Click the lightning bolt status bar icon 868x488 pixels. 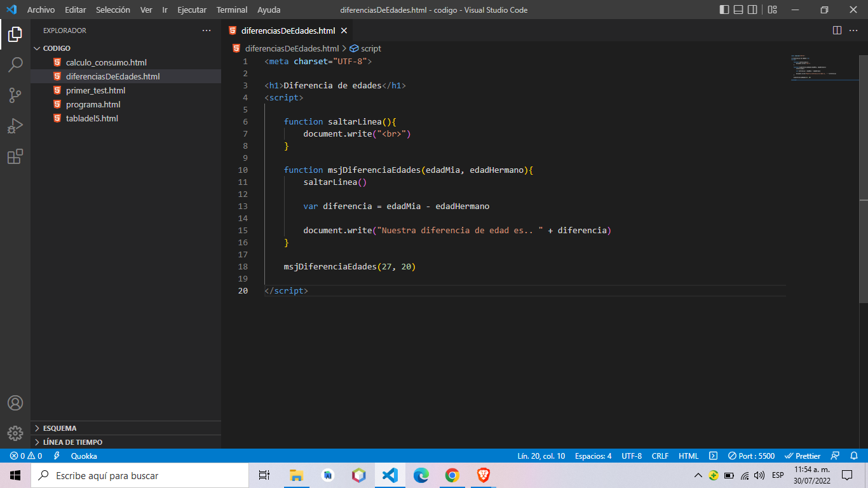pyautogui.click(x=57, y=456)
